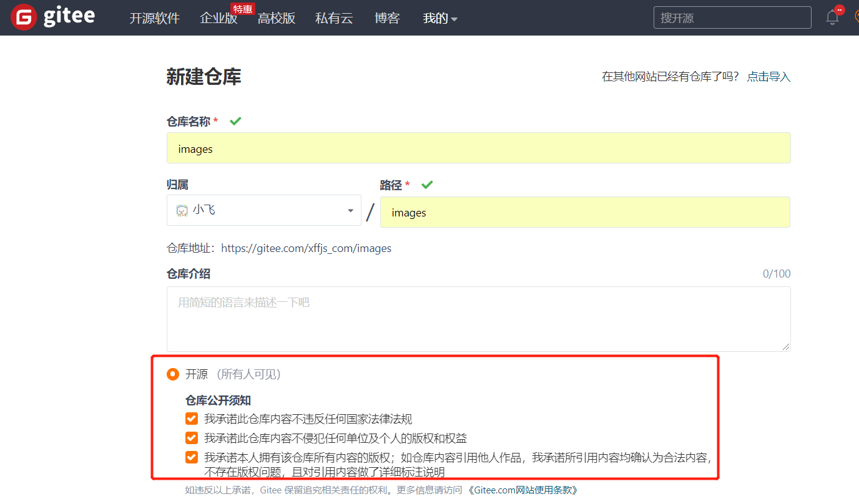Focus the 仓库名称 input field
The width and height of the screenshot is (859, 504).
[478, 148]
